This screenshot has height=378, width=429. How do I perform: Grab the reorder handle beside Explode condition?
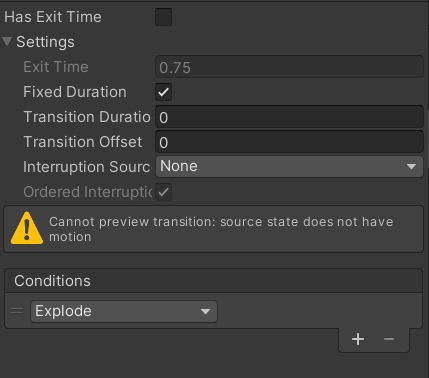(x=17, y=311)
